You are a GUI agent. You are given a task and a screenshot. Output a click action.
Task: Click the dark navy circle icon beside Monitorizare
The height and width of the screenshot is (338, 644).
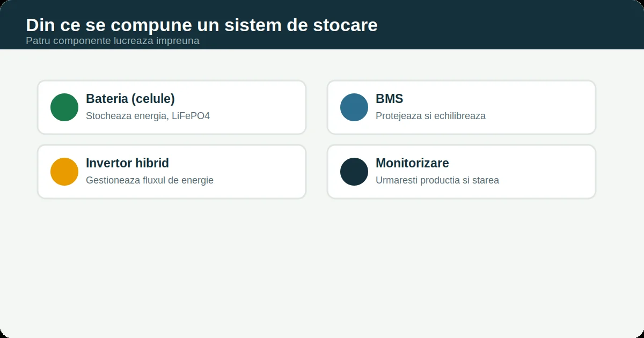click(354, 172)
